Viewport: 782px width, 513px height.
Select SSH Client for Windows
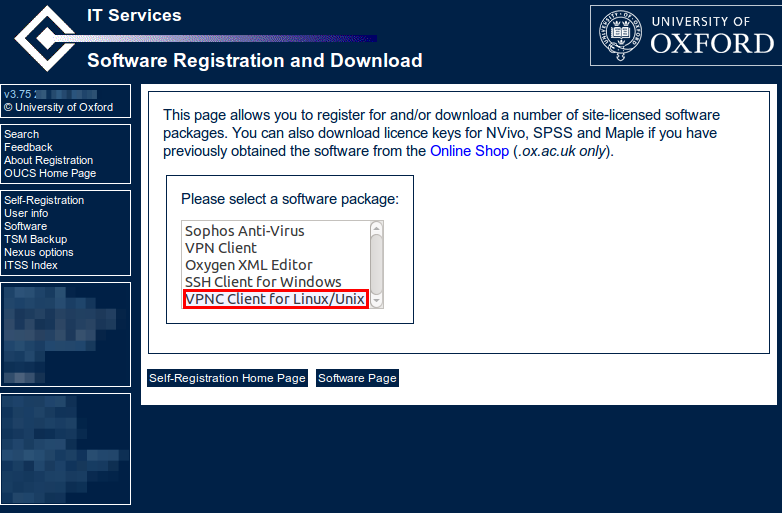tap(276, 282)
